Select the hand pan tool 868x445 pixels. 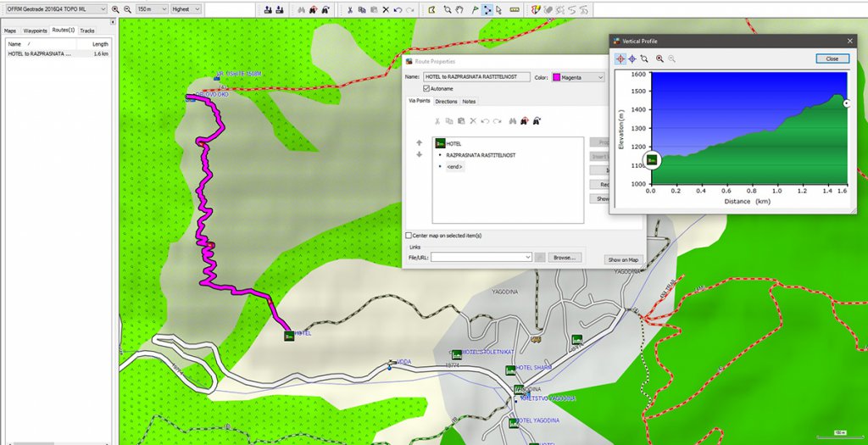tap(460, 9)
